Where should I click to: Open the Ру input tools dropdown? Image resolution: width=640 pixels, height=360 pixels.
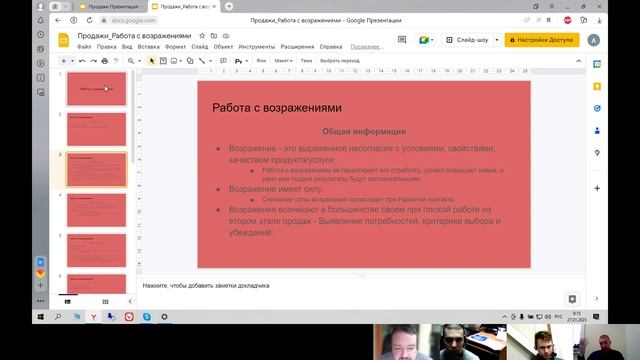click(241, 61)
